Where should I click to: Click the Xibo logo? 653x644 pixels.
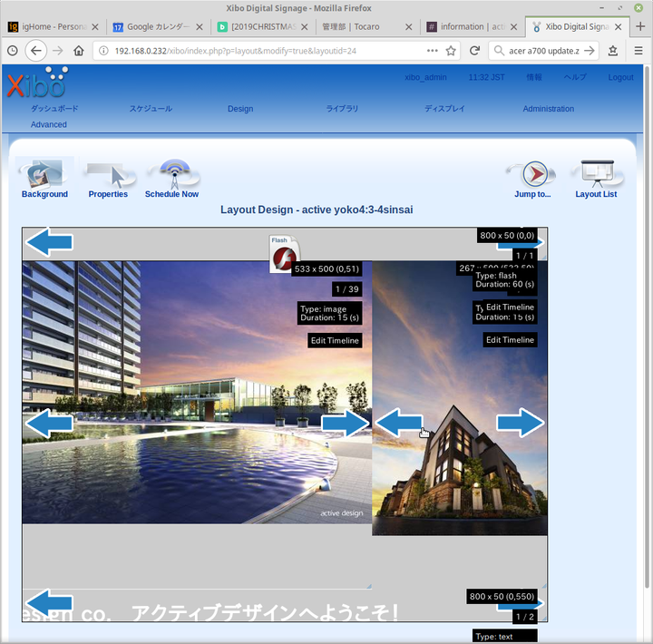tap(37, 83)
